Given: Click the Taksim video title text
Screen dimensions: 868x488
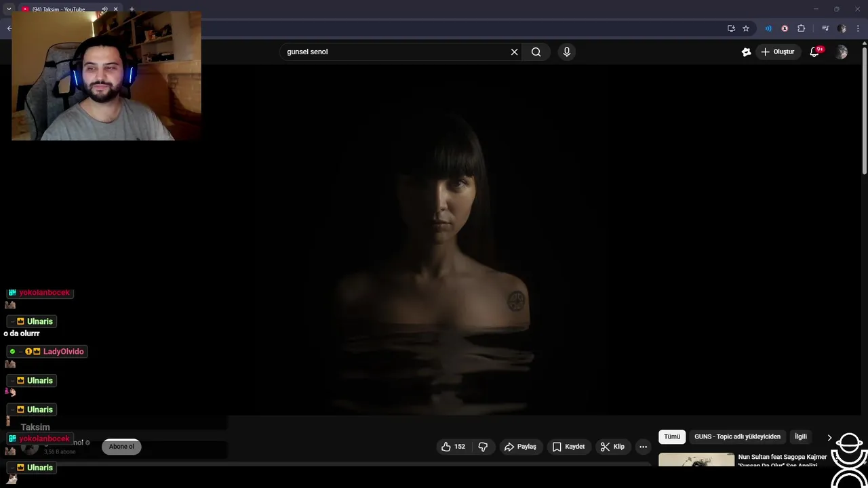Looking at the screenshot, I should [35, 427].
